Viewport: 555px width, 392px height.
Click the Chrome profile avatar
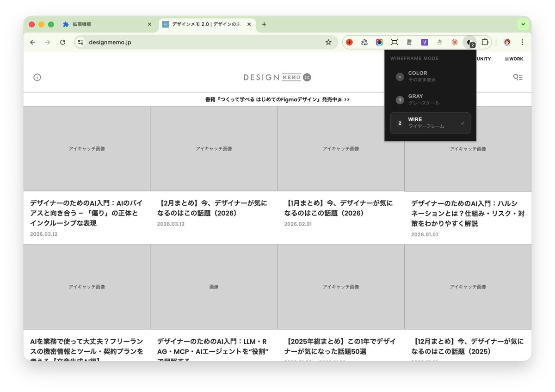[507, 42]
